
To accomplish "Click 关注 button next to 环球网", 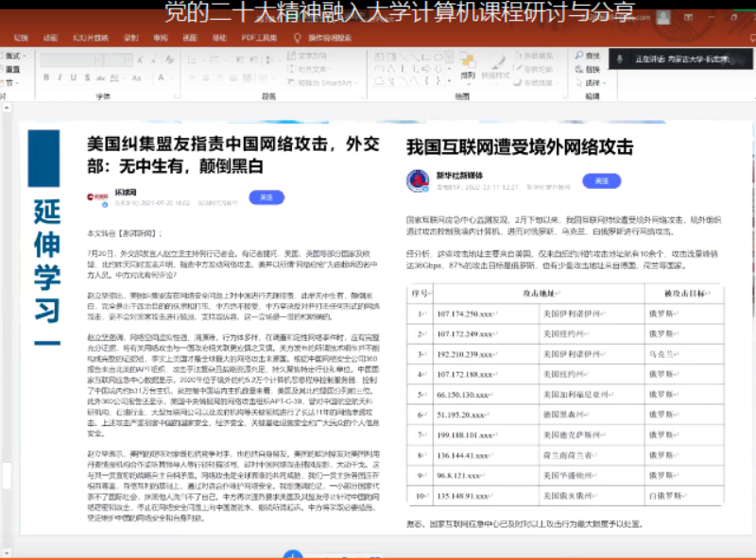I will [x=266, y=197].
